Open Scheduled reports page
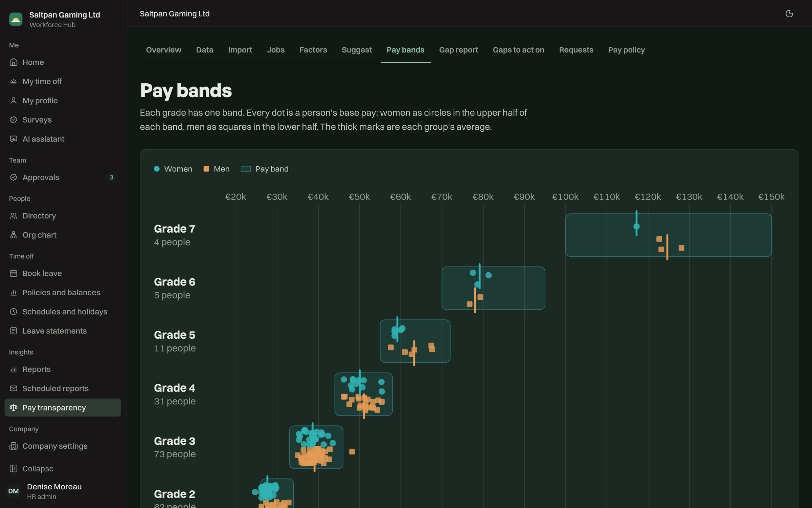 (x=63, y=388)
